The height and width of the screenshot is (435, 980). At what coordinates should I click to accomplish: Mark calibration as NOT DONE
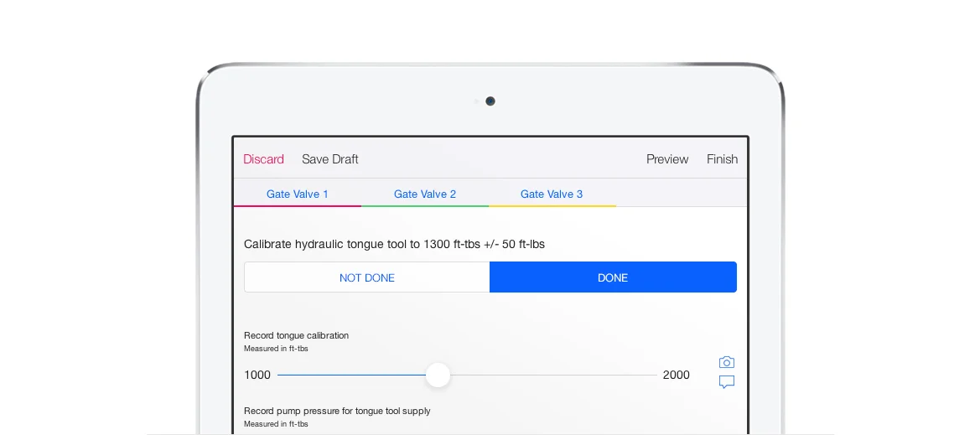click(x=367, y=277)
